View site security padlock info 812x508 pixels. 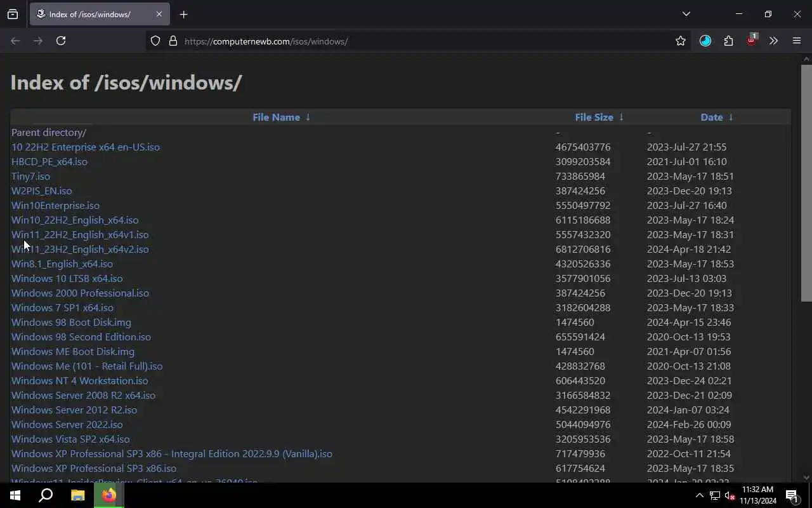click(173, 41)
